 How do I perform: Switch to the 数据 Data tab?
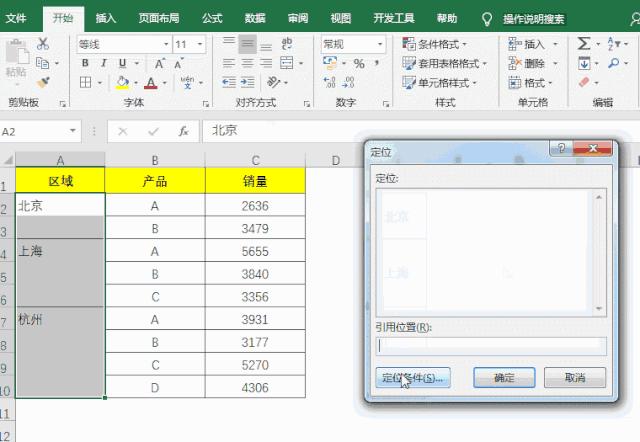pyautogui.click(x=255, y=18)
